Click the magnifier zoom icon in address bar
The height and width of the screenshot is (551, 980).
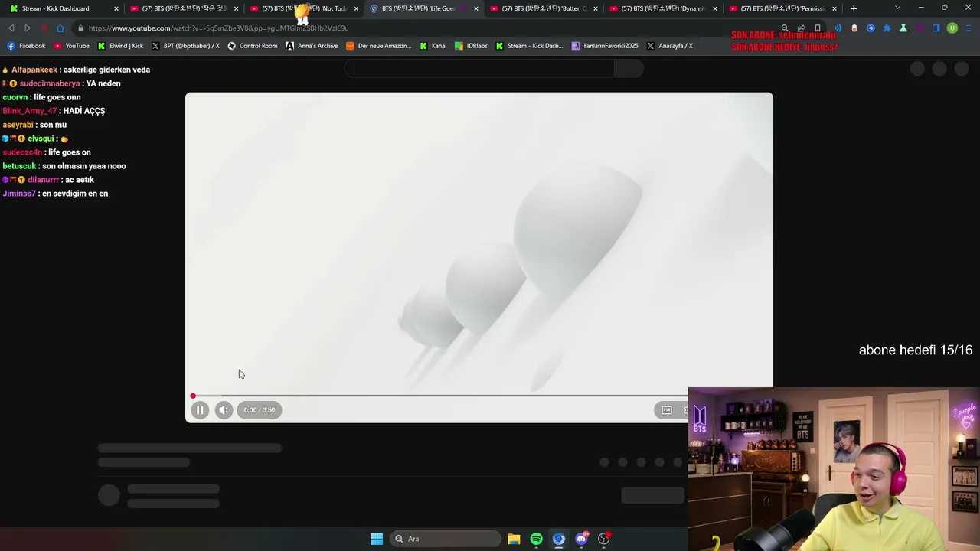[x=785, y=28]
